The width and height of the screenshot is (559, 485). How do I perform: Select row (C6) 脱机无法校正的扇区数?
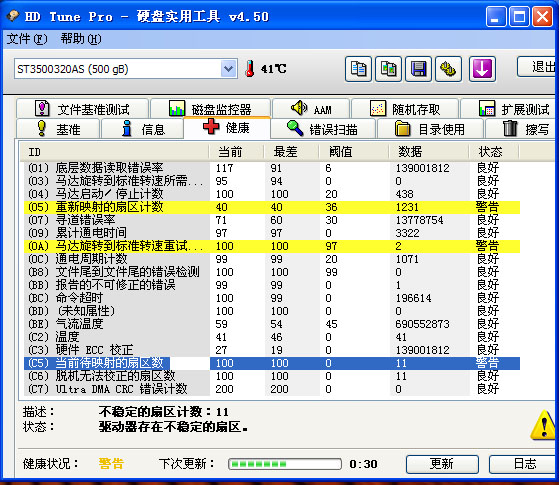pos(272,376)
